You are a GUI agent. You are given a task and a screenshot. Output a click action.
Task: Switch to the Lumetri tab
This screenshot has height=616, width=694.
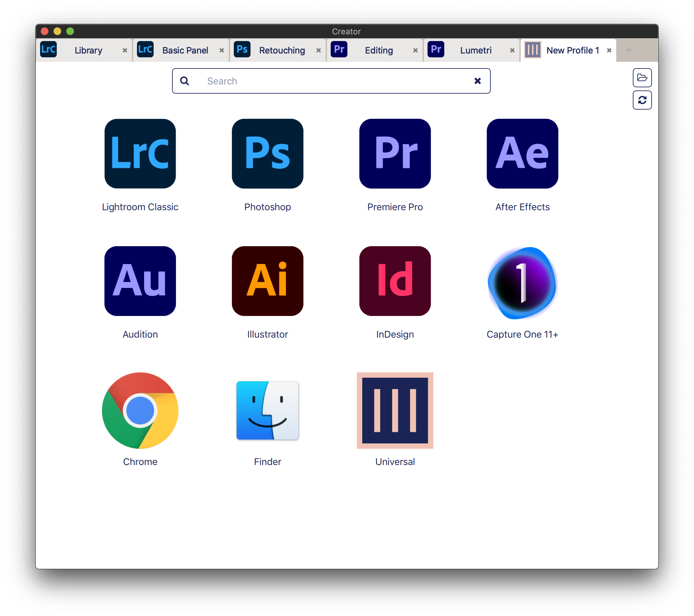(x=471, y=50)
